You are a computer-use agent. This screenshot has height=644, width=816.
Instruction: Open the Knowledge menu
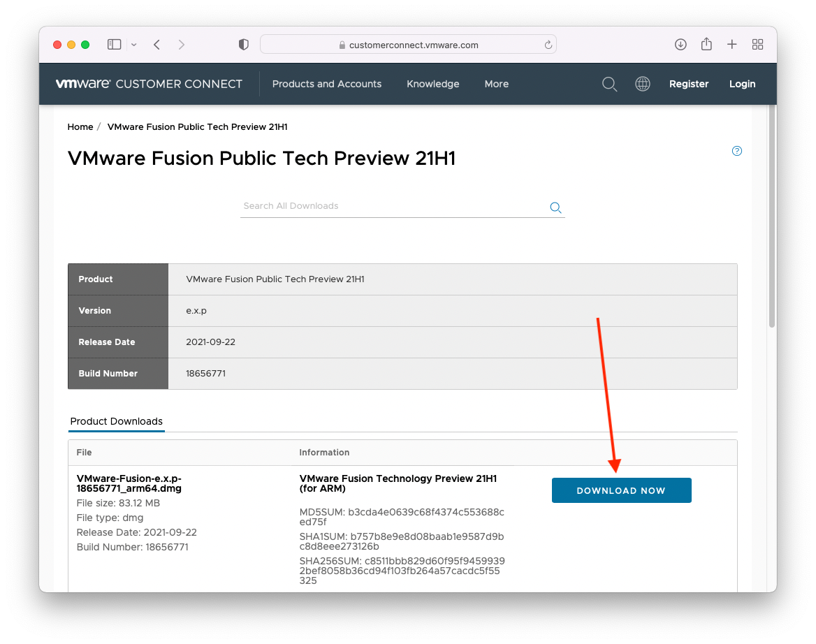[x=432, y=84]
